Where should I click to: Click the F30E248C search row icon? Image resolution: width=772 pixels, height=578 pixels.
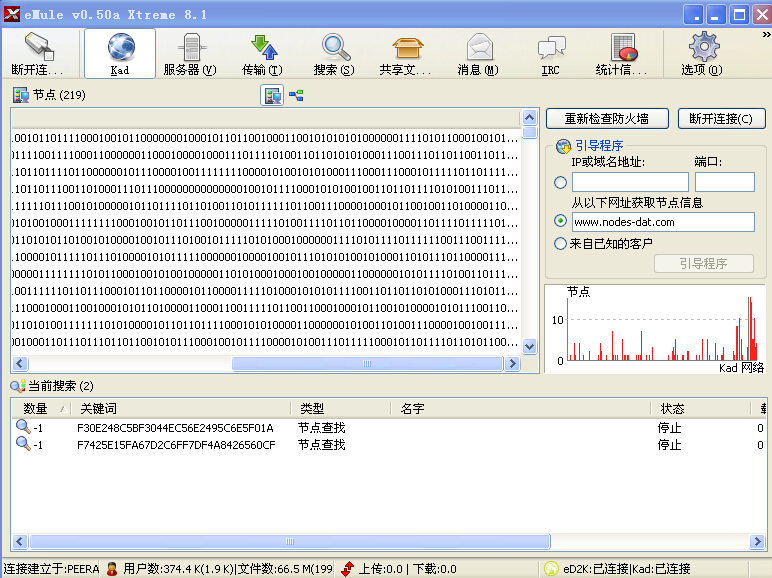[x=23, y=426]
